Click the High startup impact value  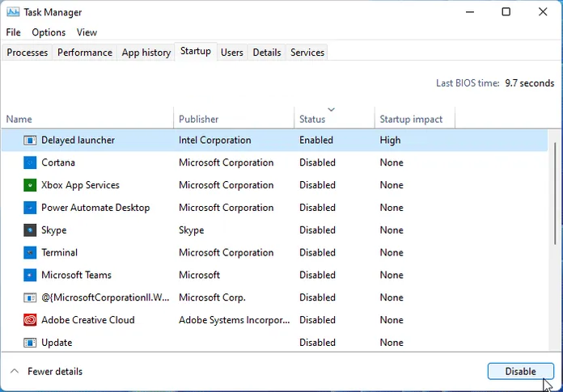[x=390, y=140]
